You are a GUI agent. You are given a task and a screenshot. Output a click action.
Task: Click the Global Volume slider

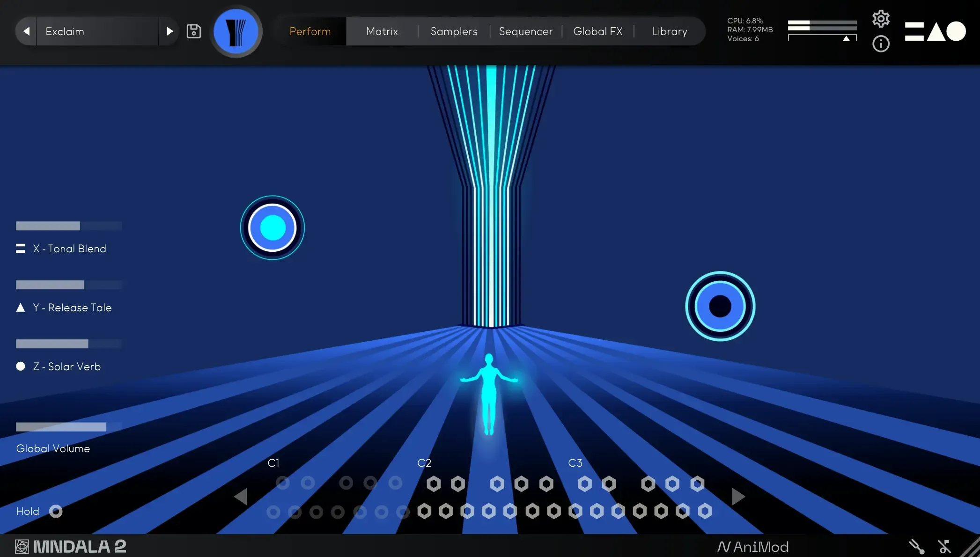click(x=68, y=427)
